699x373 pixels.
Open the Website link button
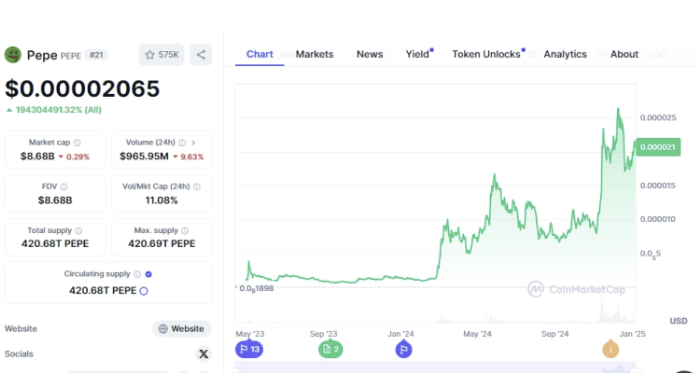coord(182,329)
